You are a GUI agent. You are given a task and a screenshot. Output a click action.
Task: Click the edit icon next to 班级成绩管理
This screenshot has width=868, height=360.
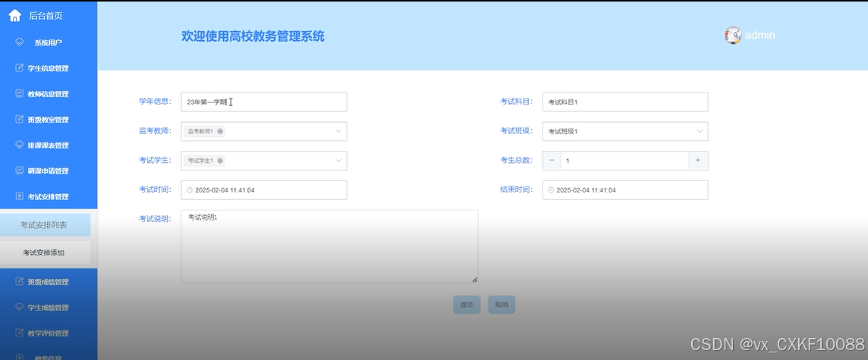click(x=20, y=281)
